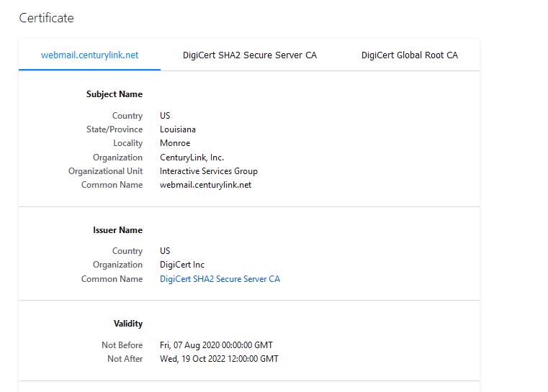The image size is (548, 392).
Task: Click the Organizational Unit label
Action: [x=106, y=171]
